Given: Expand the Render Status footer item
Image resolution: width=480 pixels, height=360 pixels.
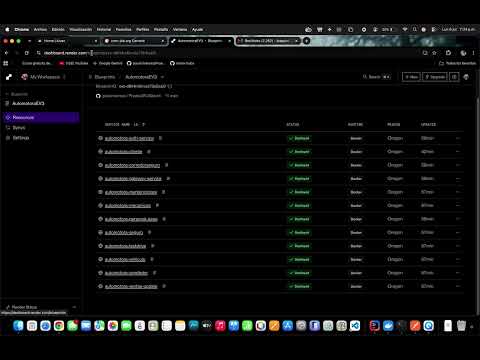Looking at the screenshot, I should [41, 307].
